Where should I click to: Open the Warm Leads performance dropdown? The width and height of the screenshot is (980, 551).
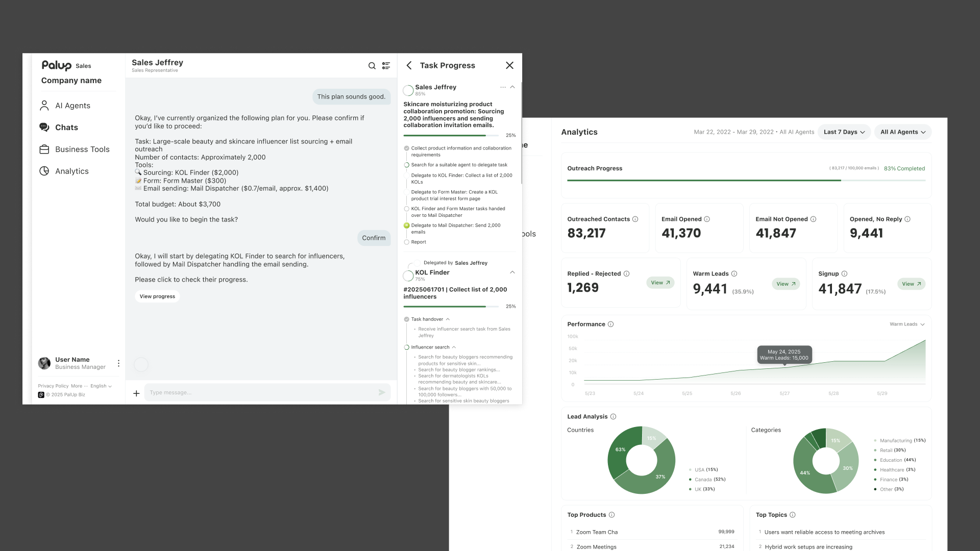[x=907, y=324]
